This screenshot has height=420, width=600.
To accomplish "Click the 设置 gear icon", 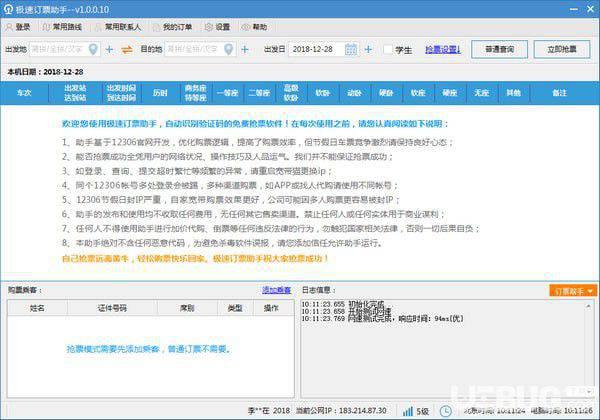I will pyautogui.click(x=209, y=27).
